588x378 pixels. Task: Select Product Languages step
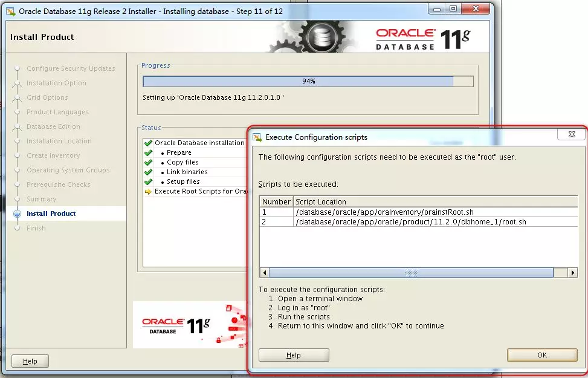coord(57,112)
